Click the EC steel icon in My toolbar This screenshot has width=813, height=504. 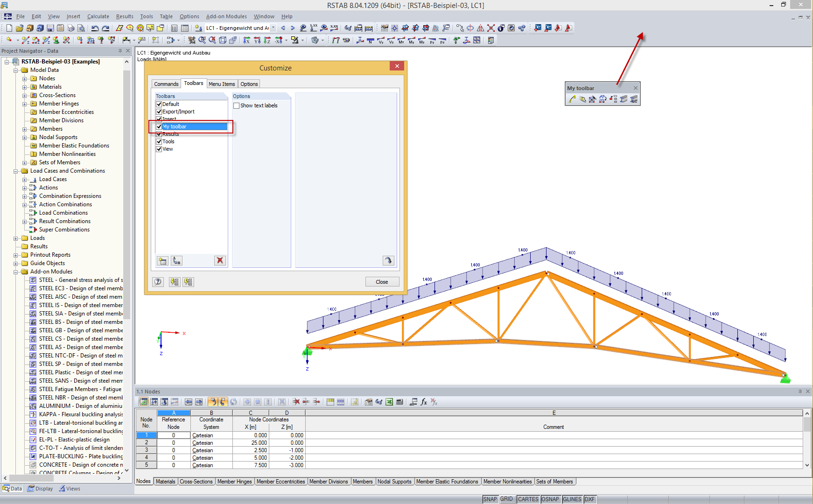click(x=634, y=99)
